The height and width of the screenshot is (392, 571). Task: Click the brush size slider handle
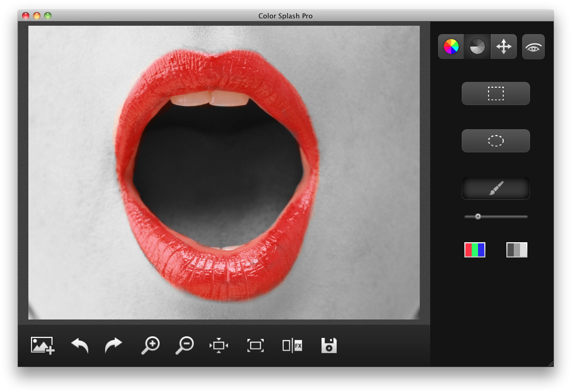tap(478, 216)
